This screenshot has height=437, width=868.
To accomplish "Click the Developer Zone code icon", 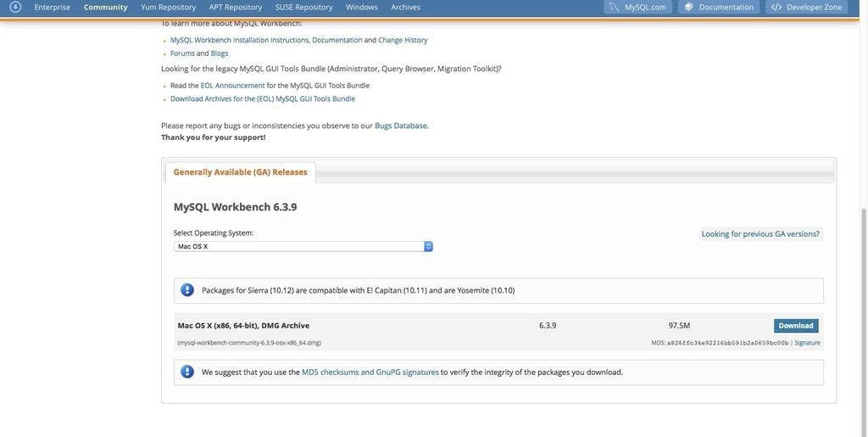I will pos(776,7).
